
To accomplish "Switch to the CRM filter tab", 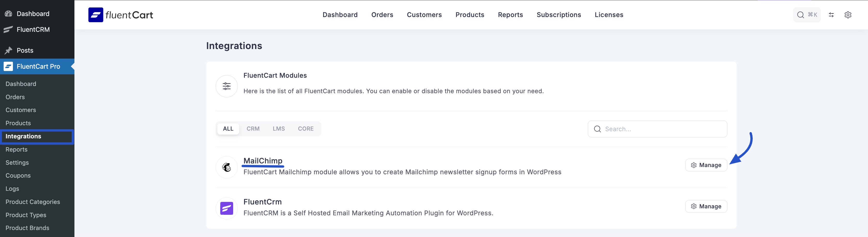I will tap(253, 129).
